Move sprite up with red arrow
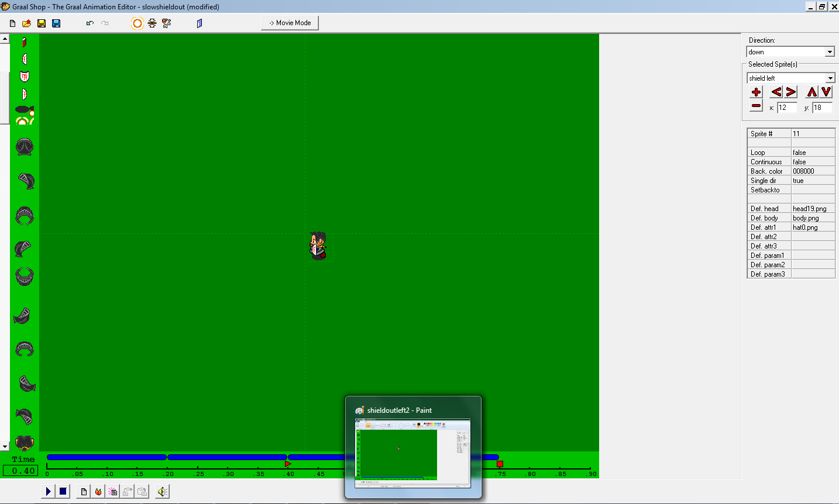Viewport: 839px width, 504px height. click(812, 92)
